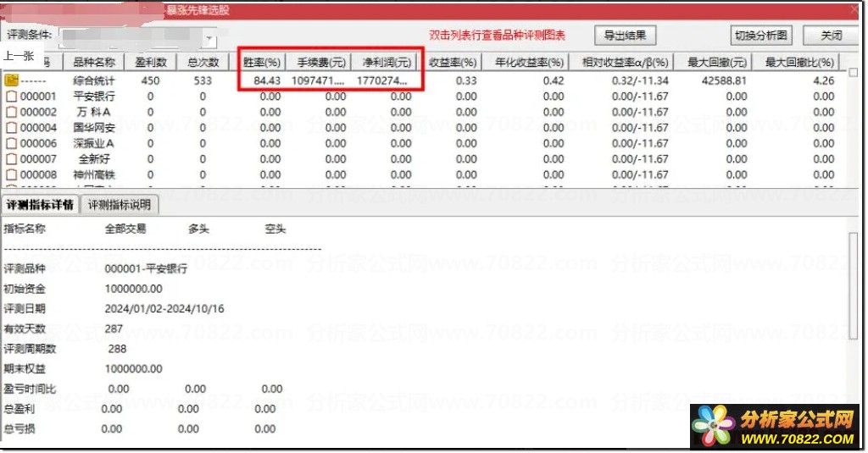Select the 平安银行 row name
The width and height of the screenshot is (868, 453).
click(x=94, y=97)
